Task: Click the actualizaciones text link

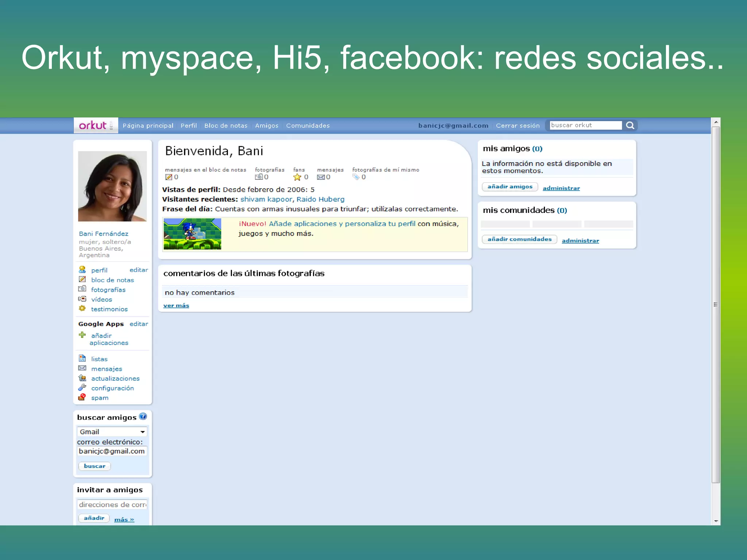Action: coord(115,378)
